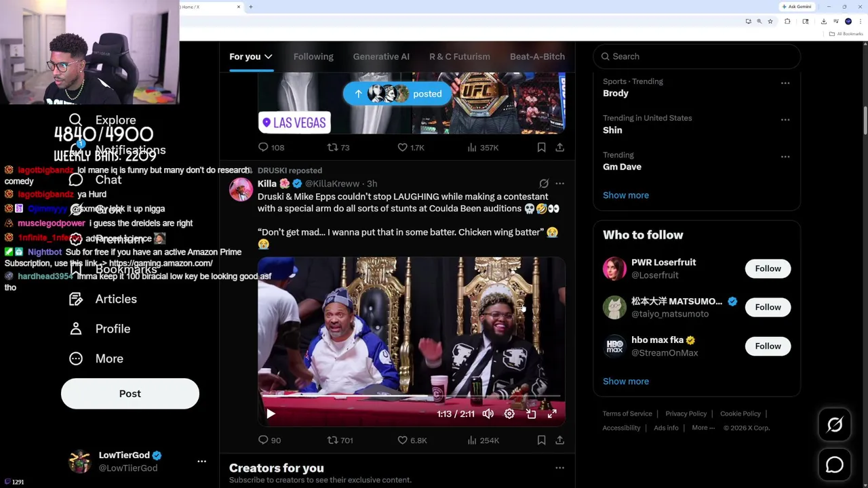Bookmark Killa's Druski video post

(541, 440)
